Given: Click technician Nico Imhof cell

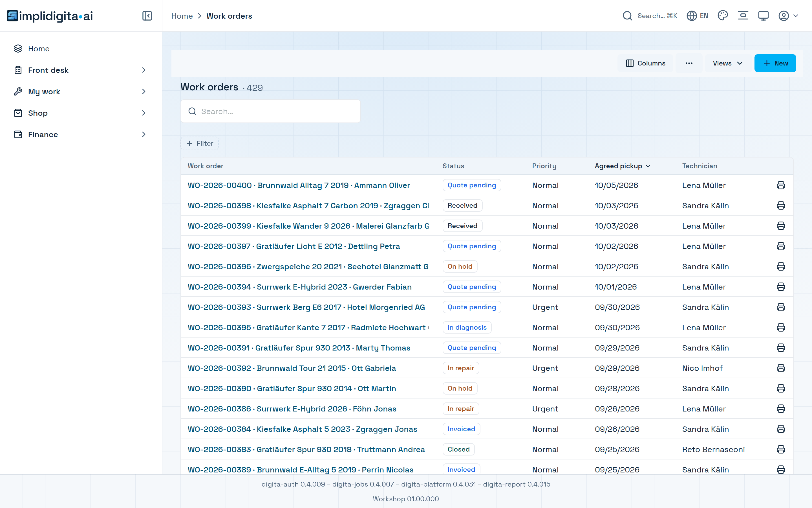Looking at the screenshot, I should coord(702,368).
